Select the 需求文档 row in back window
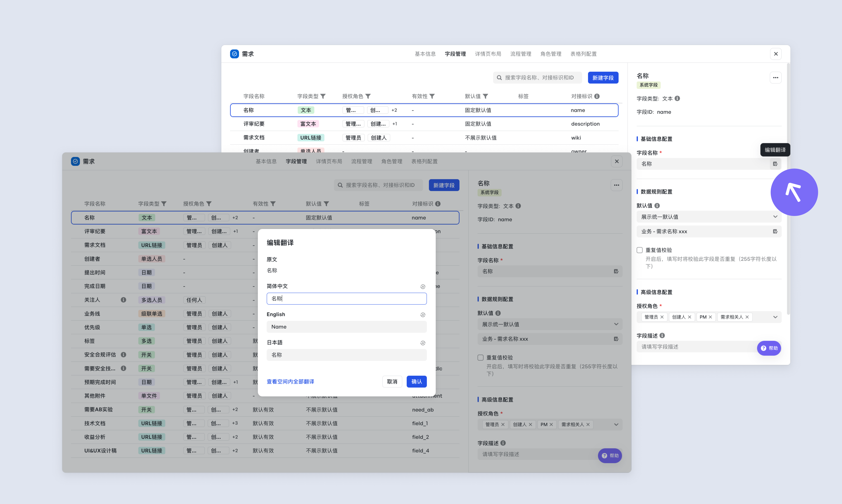 pos(424,138)
